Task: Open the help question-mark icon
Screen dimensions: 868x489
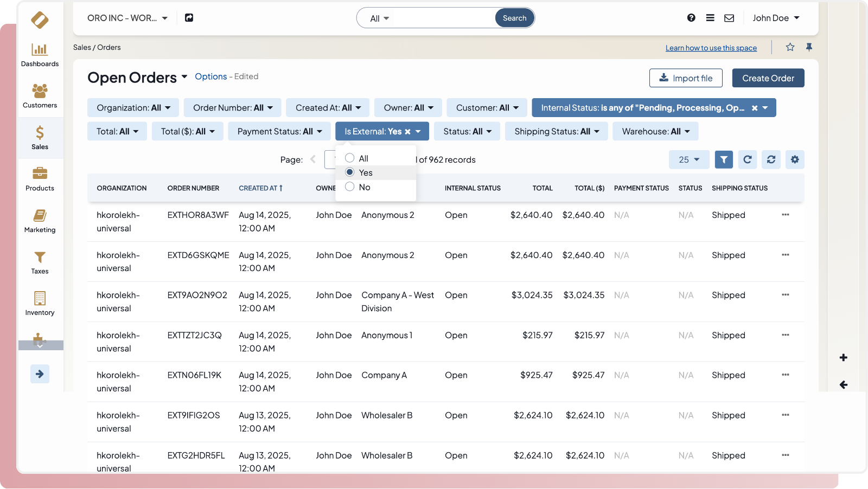Action: (x=691, y=18)
